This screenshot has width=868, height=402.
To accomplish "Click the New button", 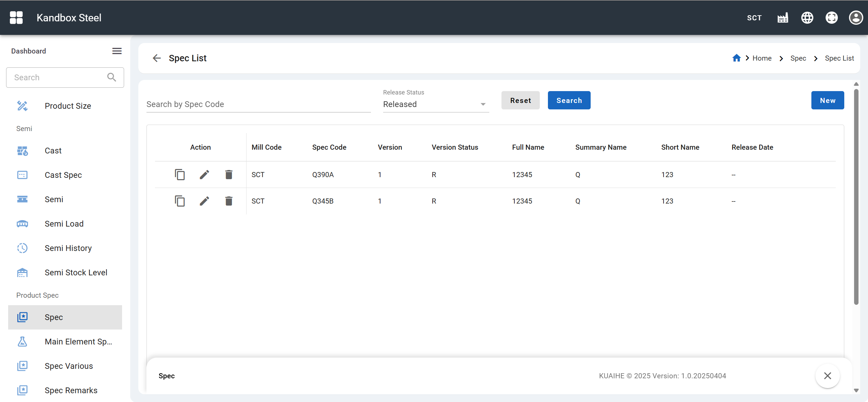I will coord(827,101).
